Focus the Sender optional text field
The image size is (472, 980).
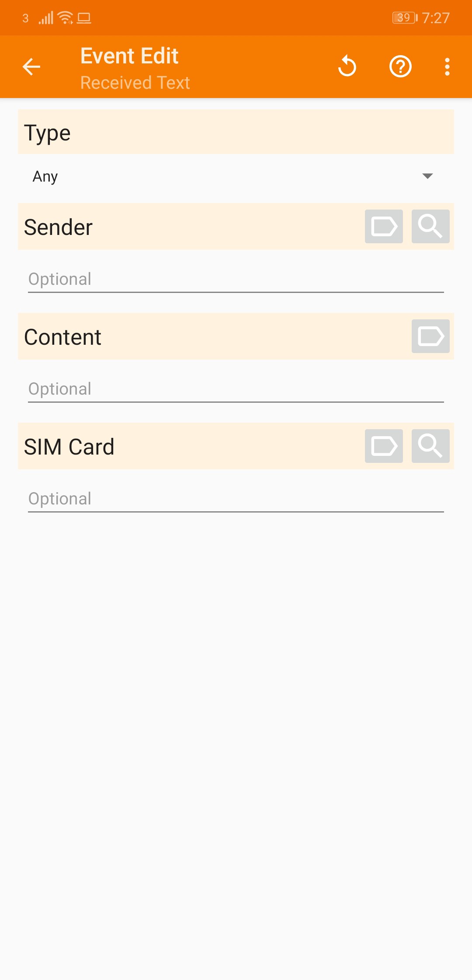click(x=236, y=280)
